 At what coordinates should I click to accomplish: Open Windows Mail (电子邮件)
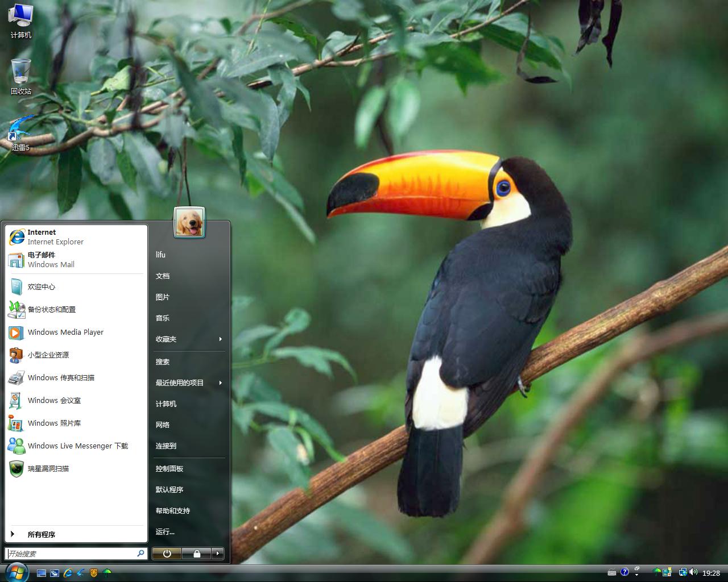click(51, 260)
